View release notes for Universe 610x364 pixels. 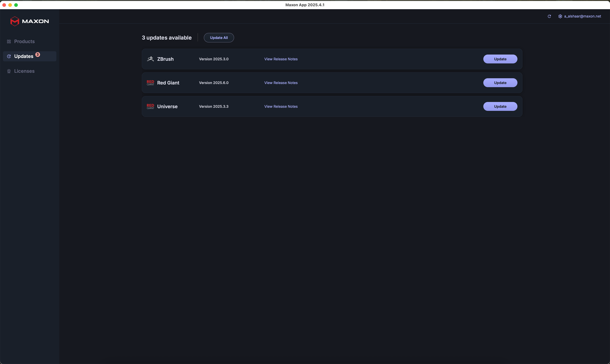tap(281, 106)
